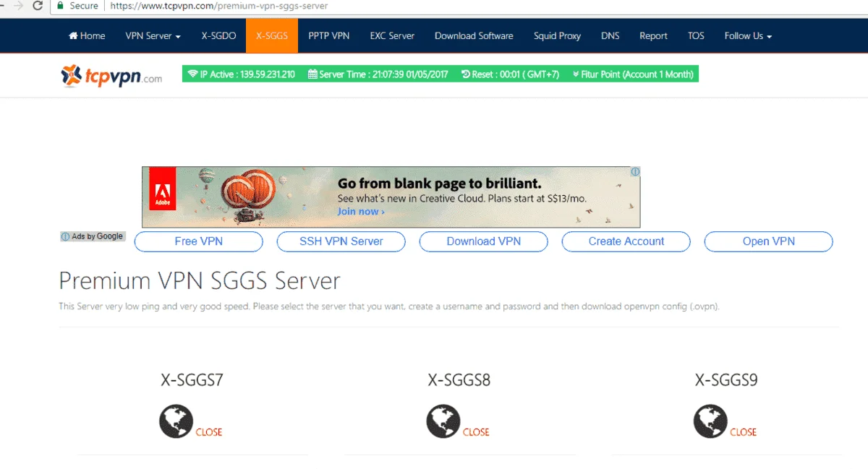Click CLOSE under X-SGGS7
The image size is (868, 469).
(209, 432)
